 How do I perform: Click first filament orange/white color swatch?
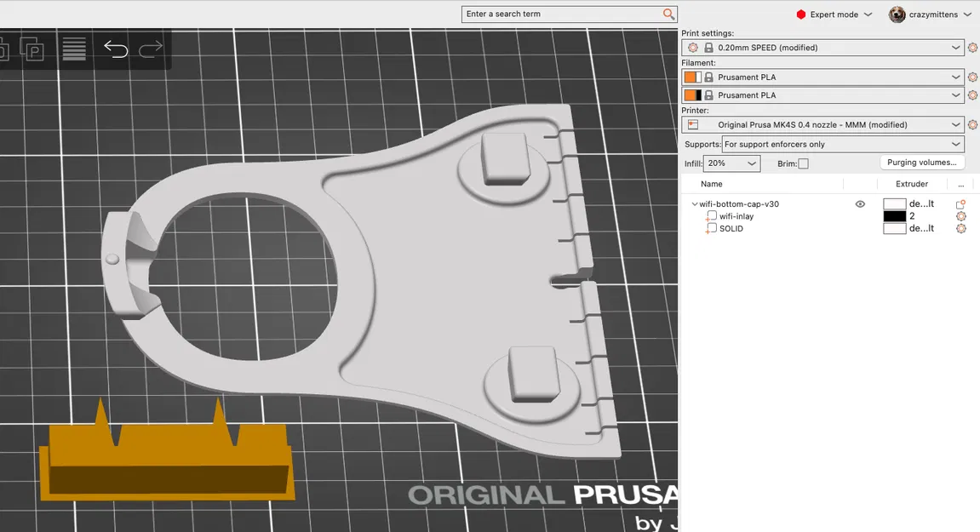tap(692, 77)
